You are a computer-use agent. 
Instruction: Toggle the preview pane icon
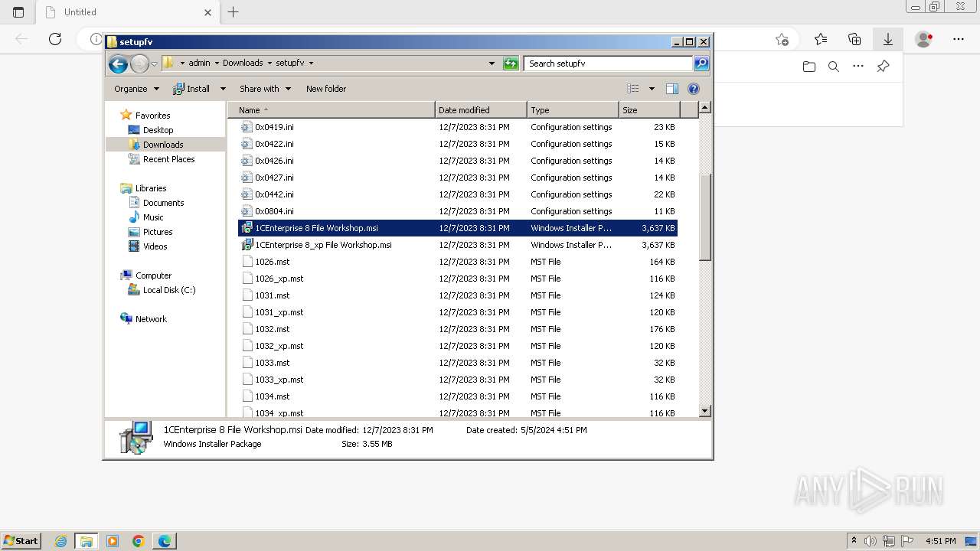pos(672,89)
